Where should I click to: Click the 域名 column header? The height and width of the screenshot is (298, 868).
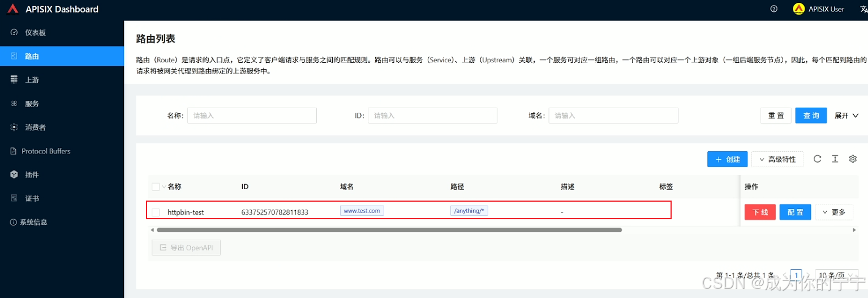pyautogui.click(x=347, y=187)
